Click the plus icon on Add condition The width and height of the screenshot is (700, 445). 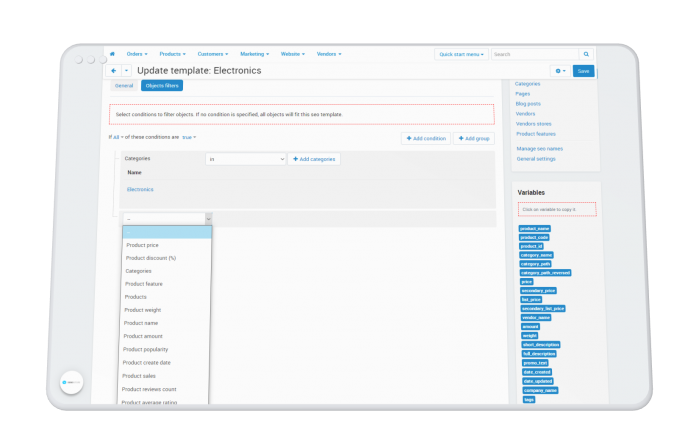(x=408, y=138)
